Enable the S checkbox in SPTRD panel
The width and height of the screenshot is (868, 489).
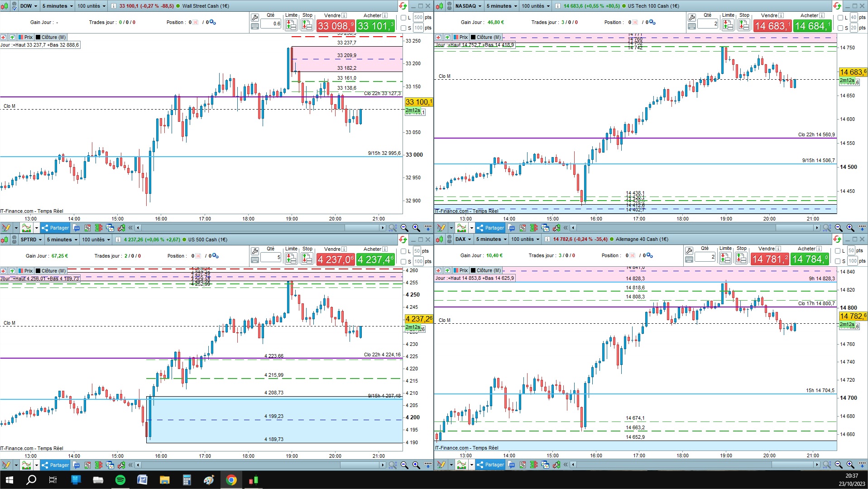pos(403,262)
